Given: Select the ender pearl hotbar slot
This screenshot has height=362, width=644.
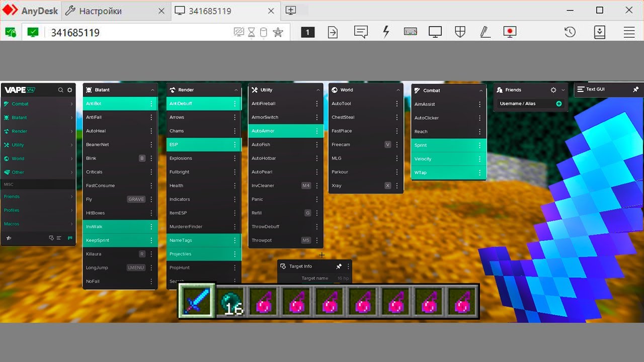Looking at the screenshot, I should [x=231, y=302].
